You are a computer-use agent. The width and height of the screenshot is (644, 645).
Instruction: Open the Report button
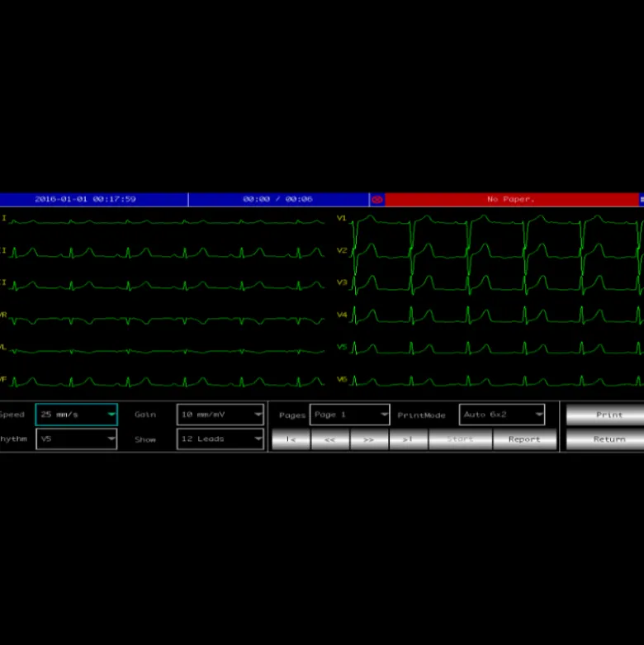525,439
